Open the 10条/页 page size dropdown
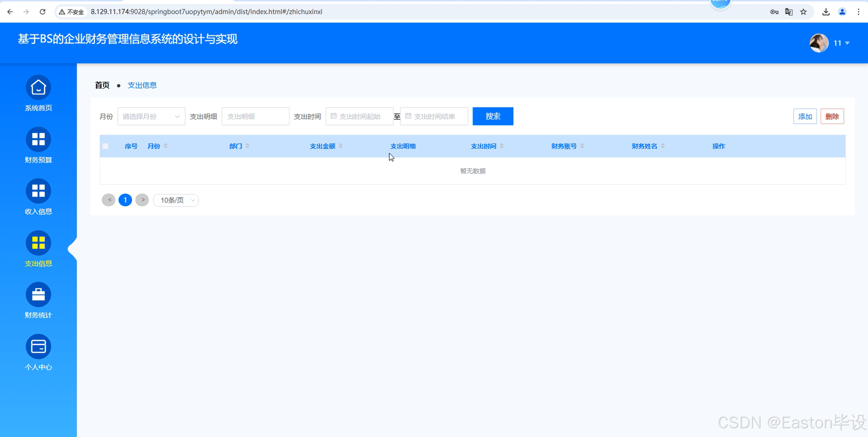Screen dimensions: 868x437 (x=176, y=200)
